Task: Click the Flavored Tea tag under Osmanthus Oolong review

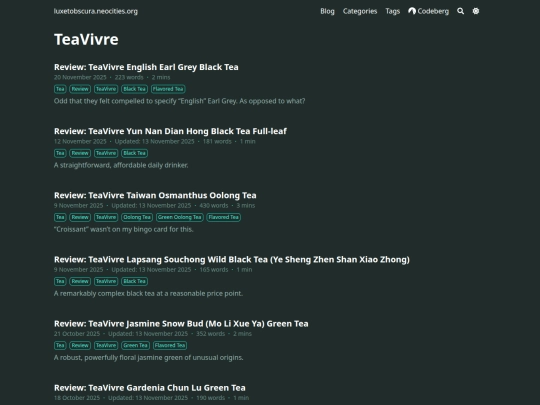Action: pos(224,217)
